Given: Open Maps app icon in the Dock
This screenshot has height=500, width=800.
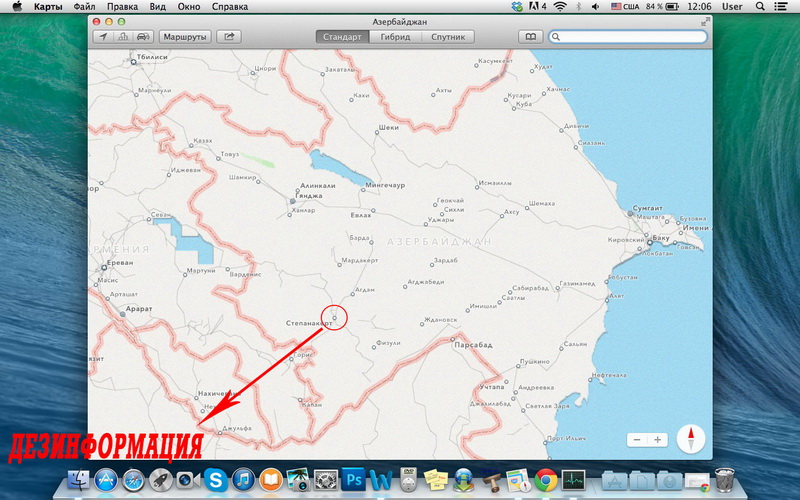Looking at the screenshot, I should coord(518,480).
